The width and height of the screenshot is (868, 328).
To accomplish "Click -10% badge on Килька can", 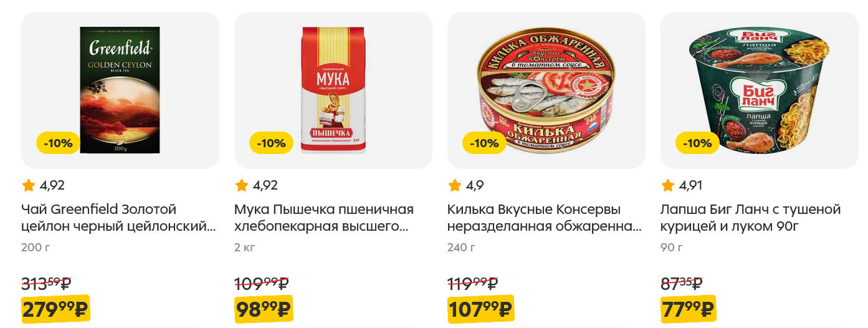I will [484, 143].
